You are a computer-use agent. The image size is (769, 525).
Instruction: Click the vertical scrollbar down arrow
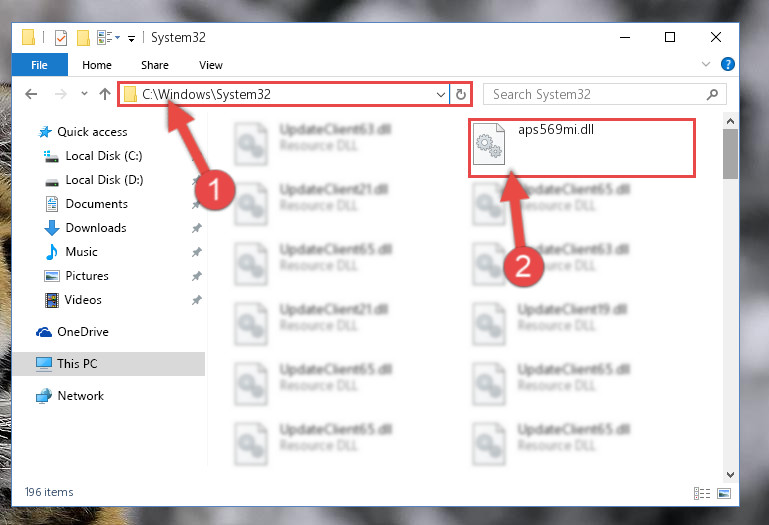point(730,474)
